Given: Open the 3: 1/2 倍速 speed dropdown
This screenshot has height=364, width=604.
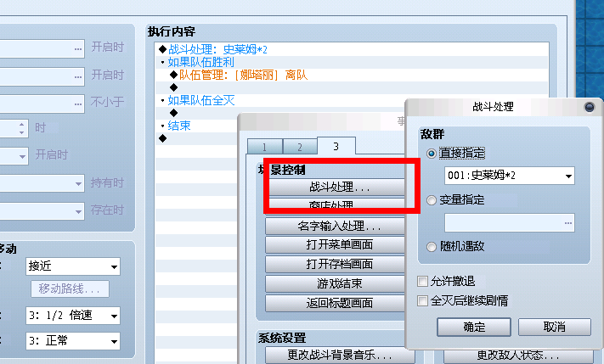Looking at the screenshot, I should click(73, 316).
